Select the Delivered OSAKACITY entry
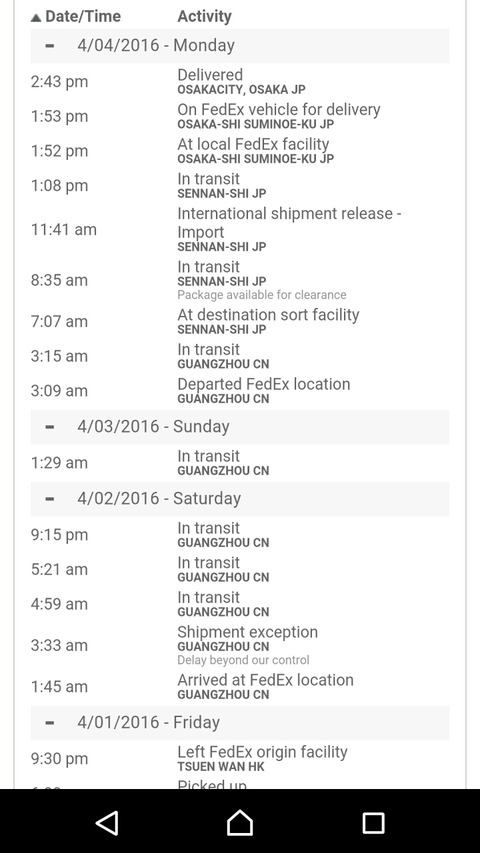 tap(239, 82)
